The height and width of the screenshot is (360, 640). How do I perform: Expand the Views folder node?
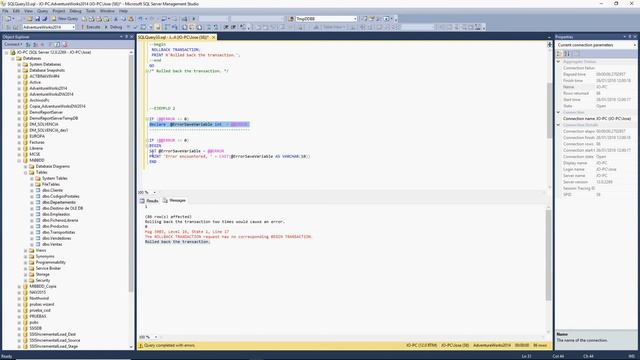[x=26, y=250]
